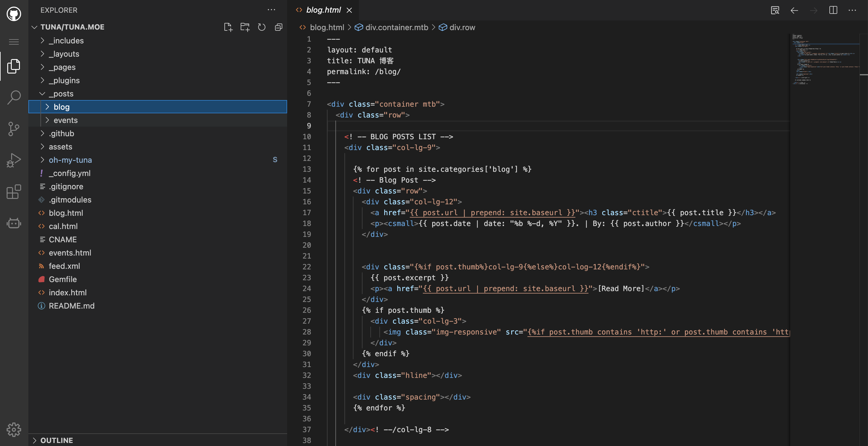Click the '{% endfor %}' line
Screen dimensions: 868x446
tap(379, 408)
